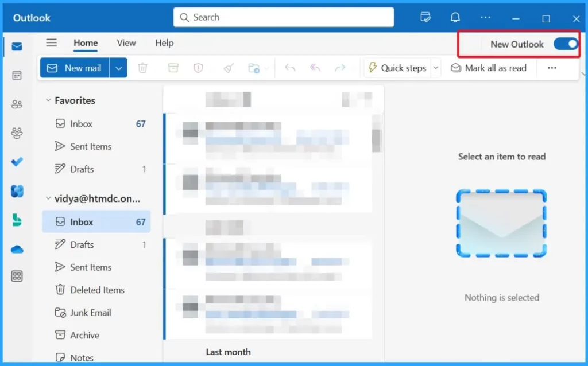
Task: Open the toolbar overflow ellipsis menu
Action: pos(552,68)
